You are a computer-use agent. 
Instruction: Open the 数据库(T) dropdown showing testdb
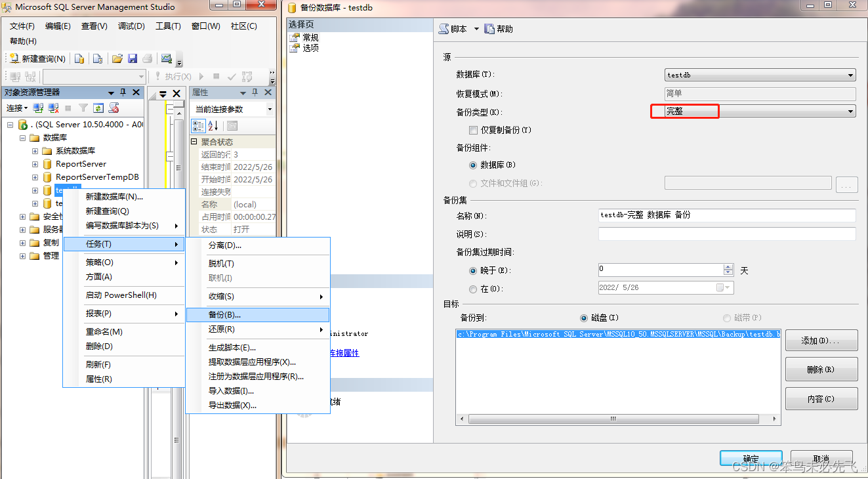pyautogui.click(x=850, y=74)
